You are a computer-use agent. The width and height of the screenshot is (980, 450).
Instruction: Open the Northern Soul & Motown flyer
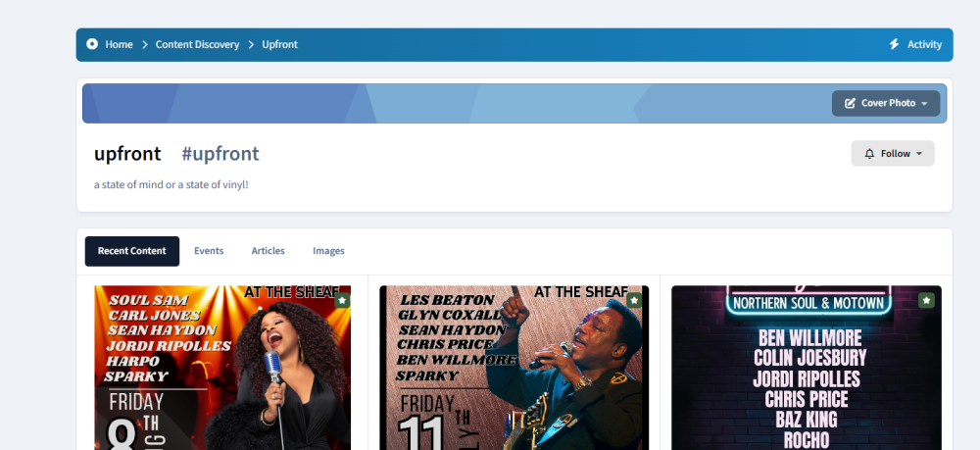coord(807,368)
